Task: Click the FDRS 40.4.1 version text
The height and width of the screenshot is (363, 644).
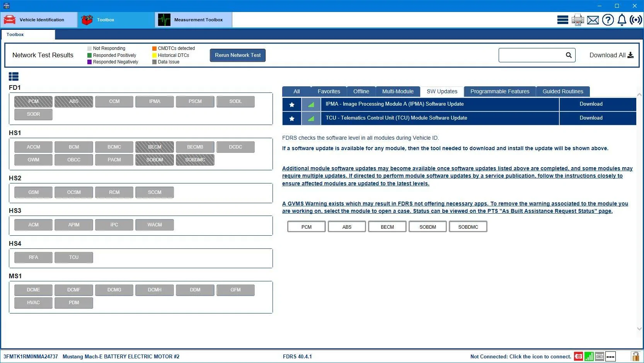Action: click(297, 356)
